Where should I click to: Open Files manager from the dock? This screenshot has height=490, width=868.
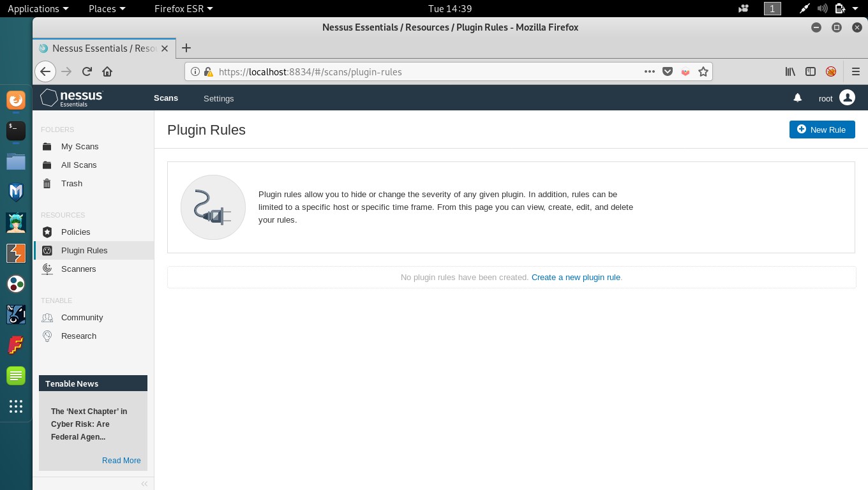click(16, 161)
